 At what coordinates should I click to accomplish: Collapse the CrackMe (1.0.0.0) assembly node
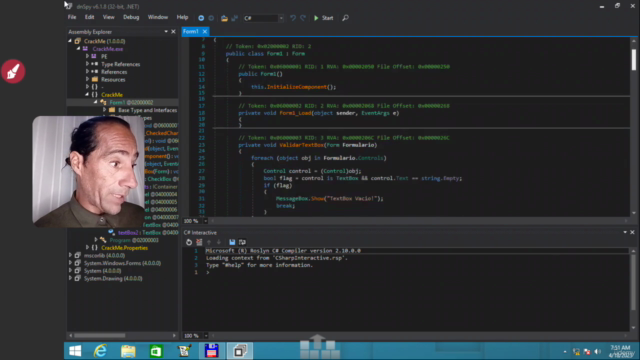(x=70, y=41)
